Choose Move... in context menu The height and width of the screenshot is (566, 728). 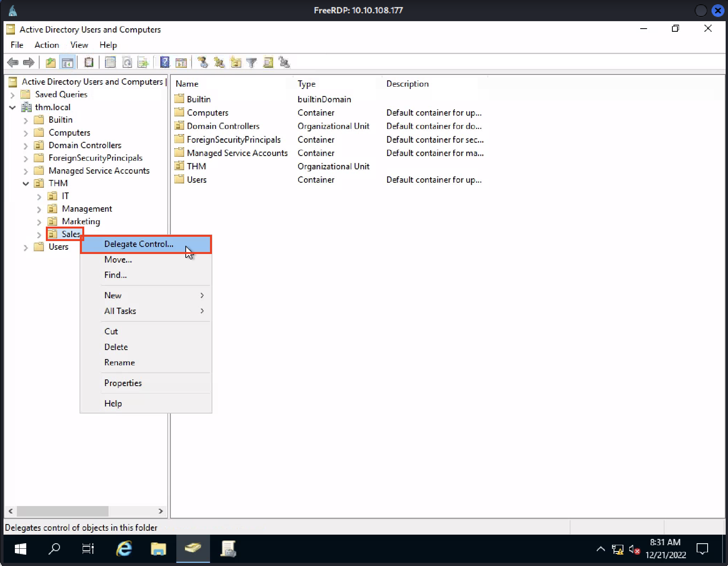tap(146, 259)
